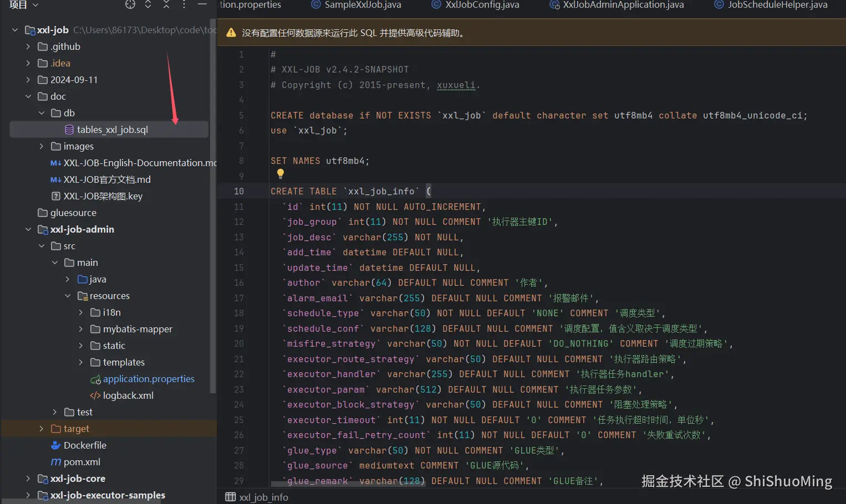The image size is (846, 504).
Task: Select Dockerfile in the project tree
Action: [85, 445]
